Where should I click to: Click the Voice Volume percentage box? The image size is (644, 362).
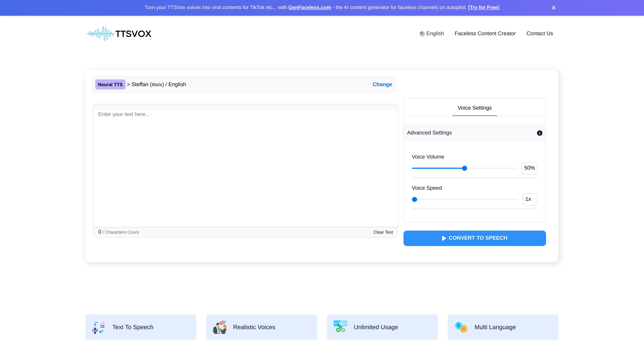tap(529, 168)
